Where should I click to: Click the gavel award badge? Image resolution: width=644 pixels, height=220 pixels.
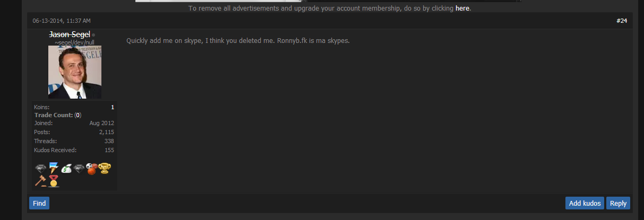click(x=41, y=181)
